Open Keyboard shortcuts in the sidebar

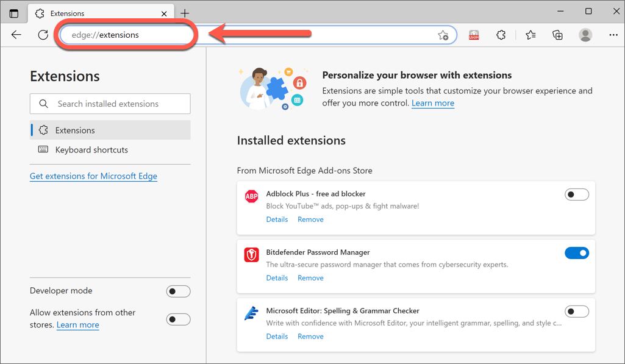[x=110, y=150]
